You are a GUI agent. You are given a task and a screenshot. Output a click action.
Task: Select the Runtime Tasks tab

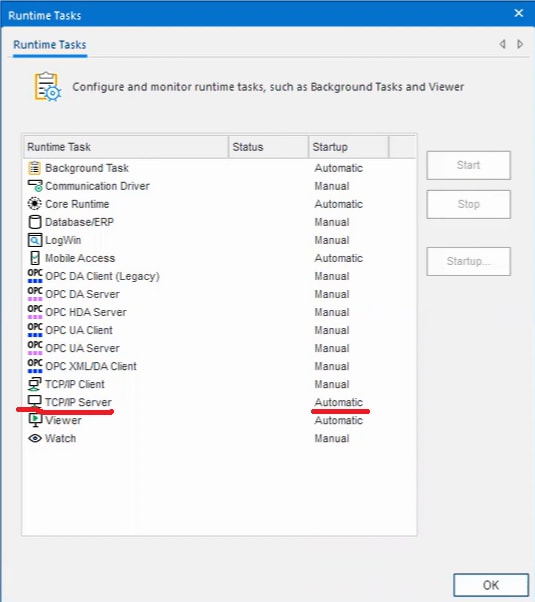tap(50, 45)
